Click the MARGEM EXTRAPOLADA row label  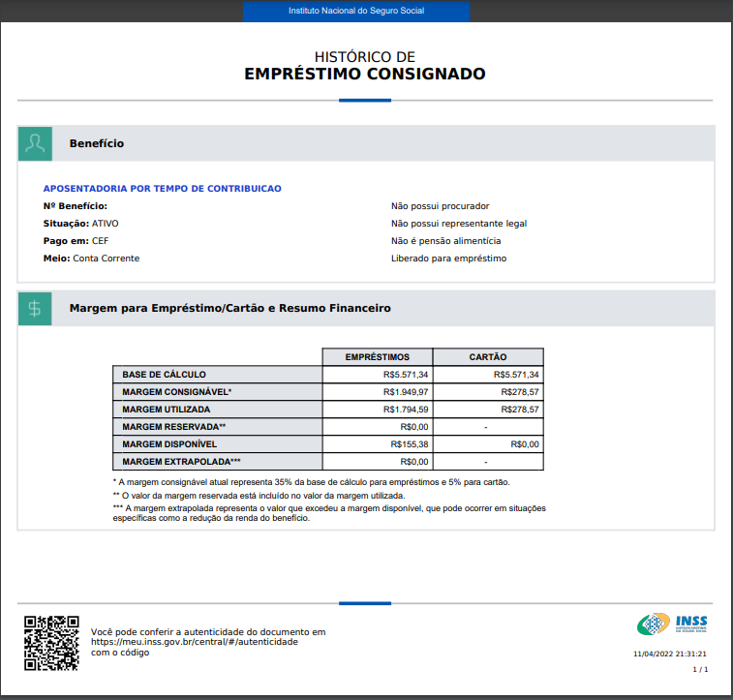coord(181,462)
